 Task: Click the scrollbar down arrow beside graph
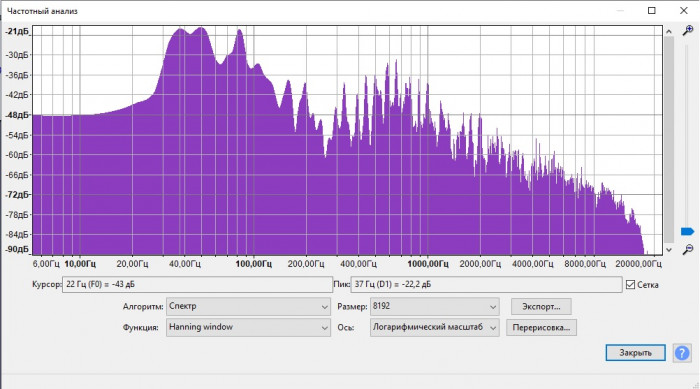(x=669, y=250)
